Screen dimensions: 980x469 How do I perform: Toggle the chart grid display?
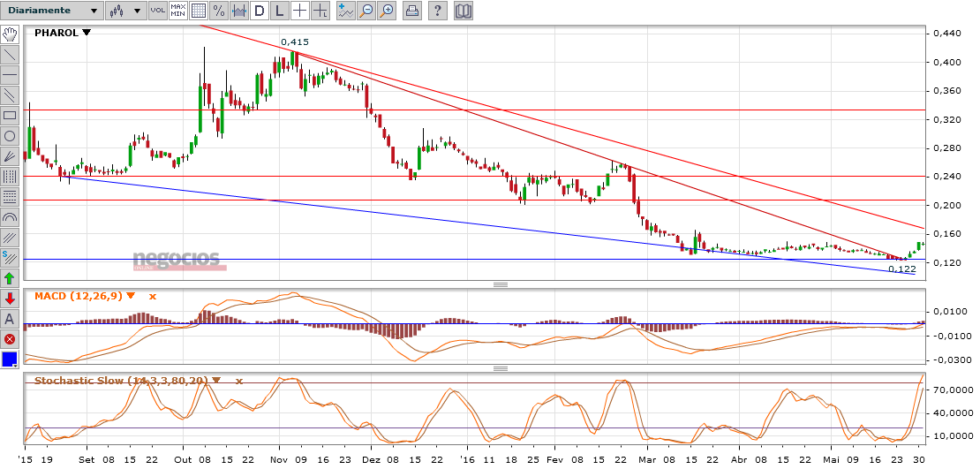tap(198, 11)
